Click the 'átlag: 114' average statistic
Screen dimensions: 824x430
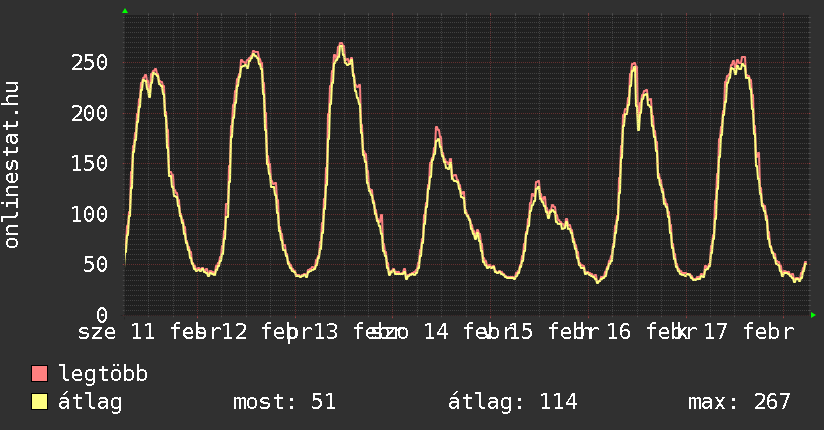coord(514,402)
